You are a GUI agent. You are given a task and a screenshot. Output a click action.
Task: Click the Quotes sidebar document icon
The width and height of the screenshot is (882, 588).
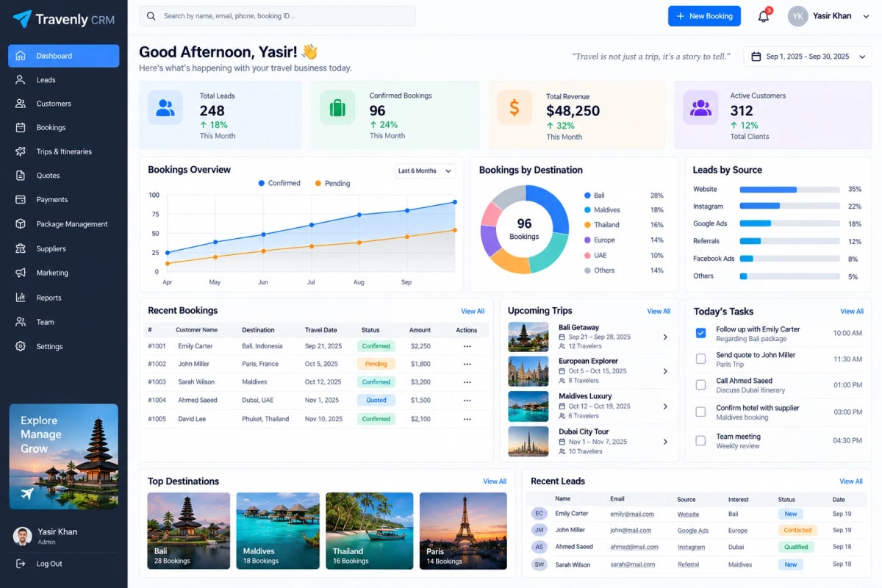click(21, 176)
